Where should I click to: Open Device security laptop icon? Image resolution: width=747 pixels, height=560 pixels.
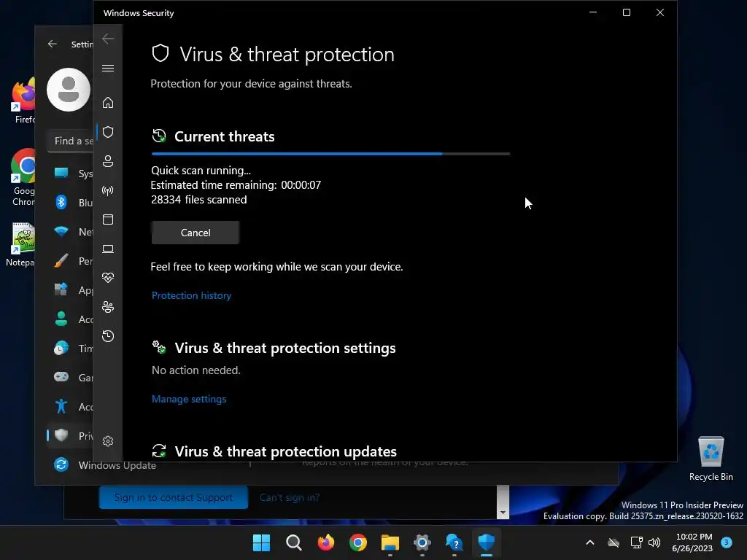click(x=108, y=249)
